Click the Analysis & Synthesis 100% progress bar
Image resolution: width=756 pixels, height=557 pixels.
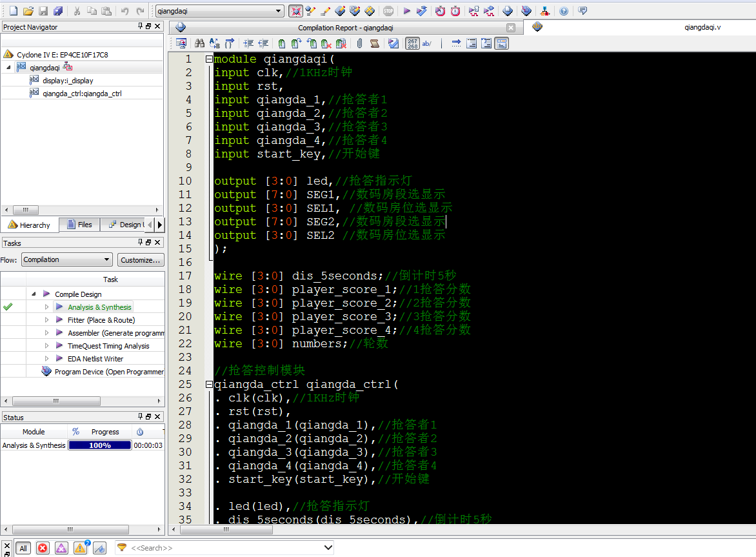coord(99,445)
